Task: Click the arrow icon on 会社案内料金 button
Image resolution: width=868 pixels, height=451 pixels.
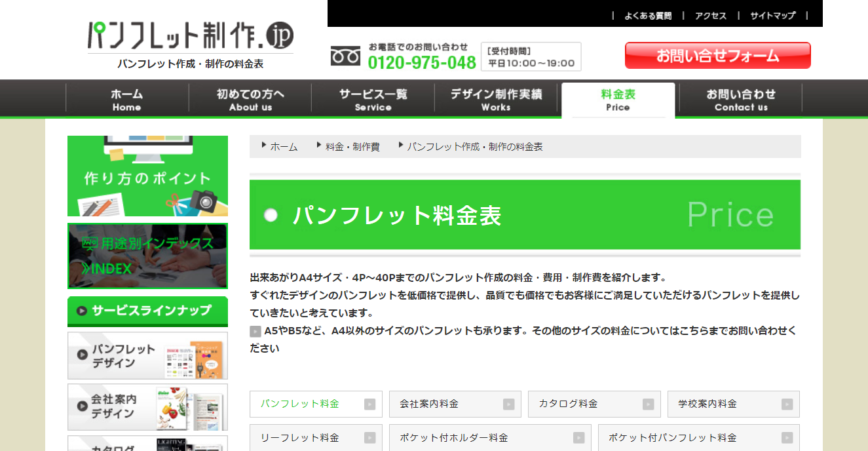Action: pos(509,404)
